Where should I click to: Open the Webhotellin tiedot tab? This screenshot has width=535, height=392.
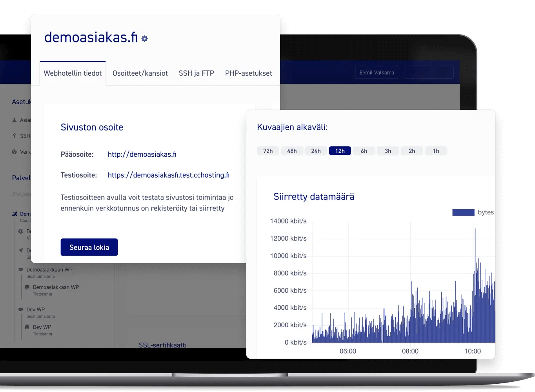[73, 73]
